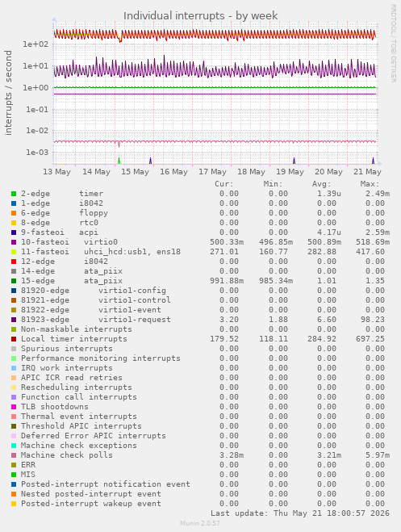Screen dimensions: 401x532
Task: Click the RRDTOOL / TOBI OETIKER watermark
Action: point(393,43)
